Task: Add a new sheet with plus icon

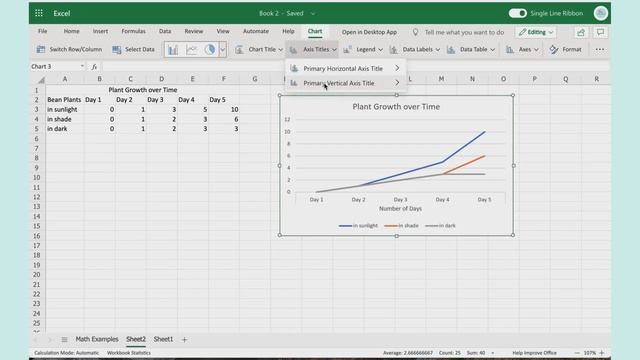Action: 184,339
